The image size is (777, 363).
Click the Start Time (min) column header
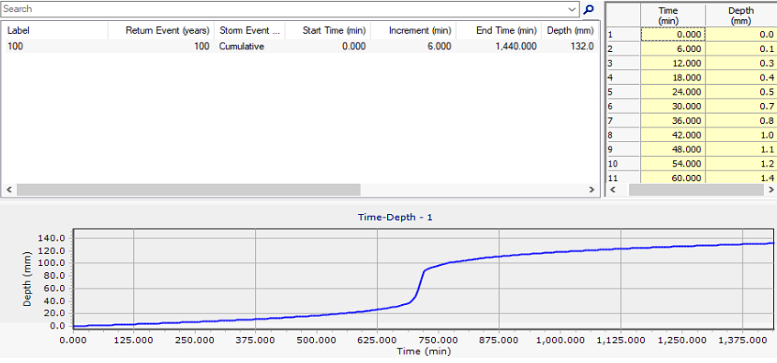tap(328, 30)
